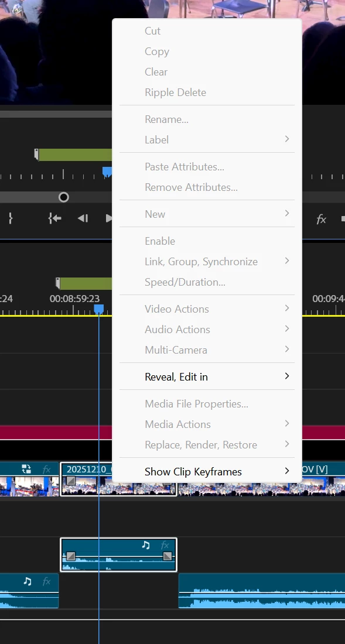Click the 00:08:59:23 timecode on ruler
This screenshot has width=345, height=644.
[x=74, y=299]
